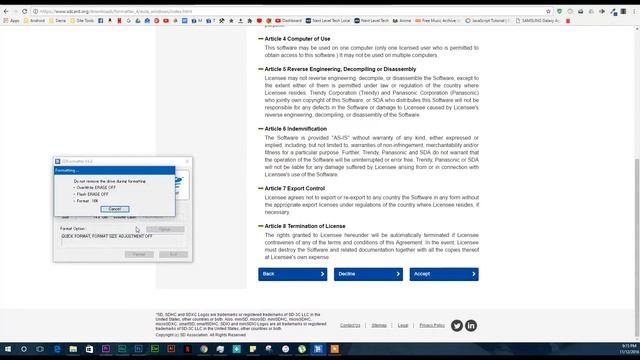
Task: Open the SAMSUNG Galaxy bookmark
Action: (538, 20)
